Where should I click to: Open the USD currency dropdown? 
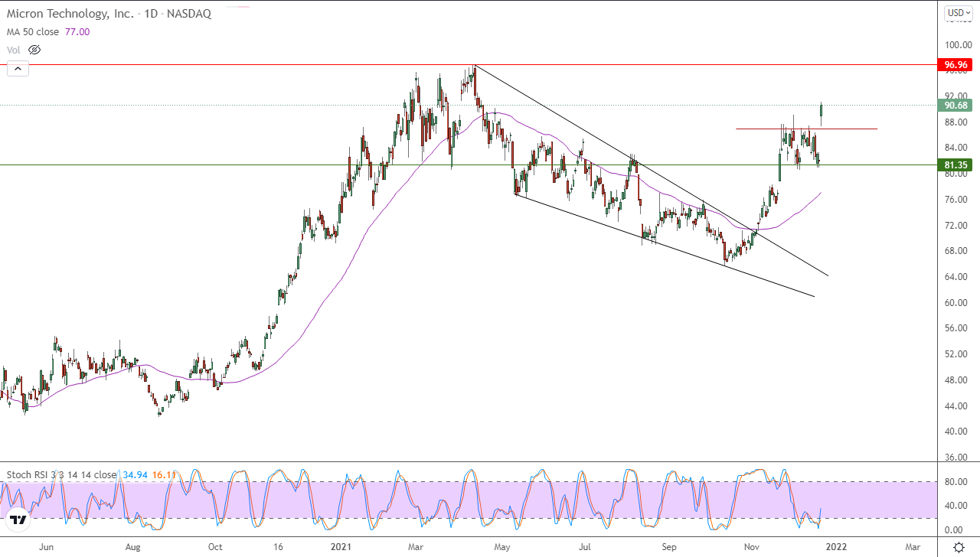(957, 12)
